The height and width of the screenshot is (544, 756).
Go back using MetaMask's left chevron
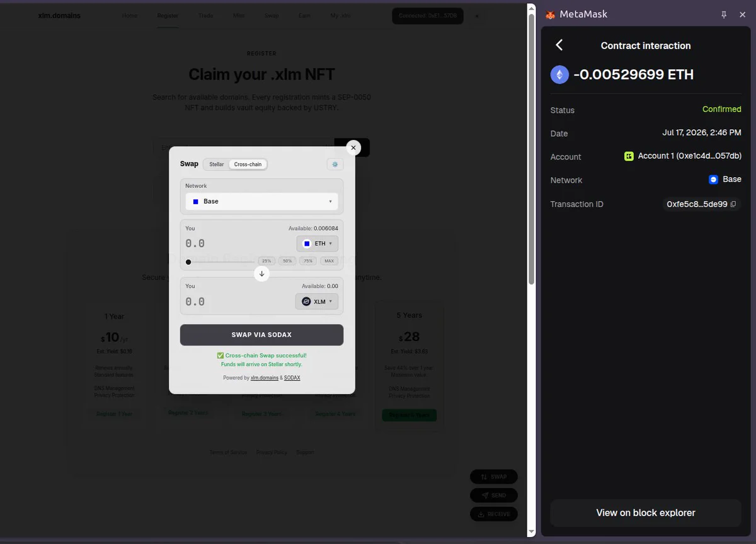(559, 45)
